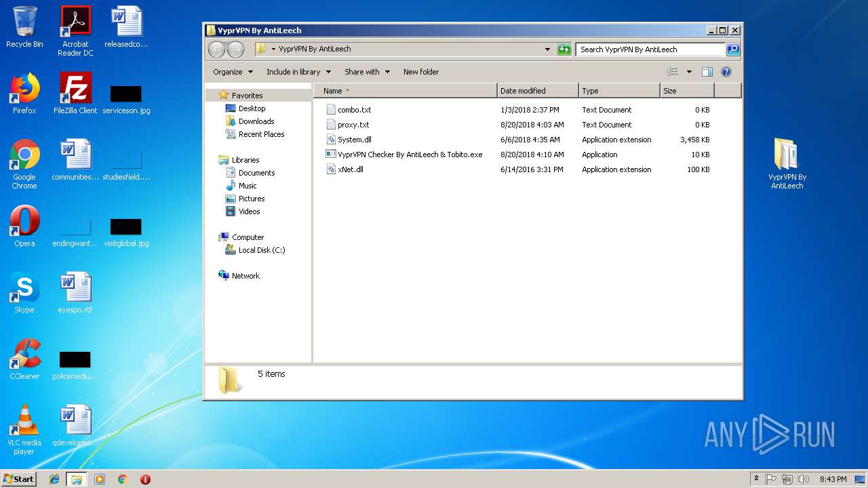
Task: Select the visitglobal.jpg desktop file
Action: tap(126, 232)
